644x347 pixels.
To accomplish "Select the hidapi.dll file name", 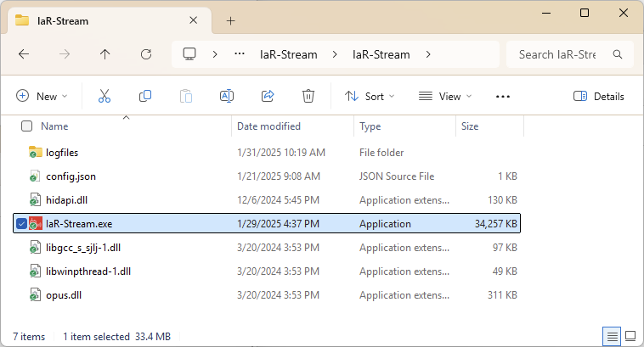I will click(x=66, y=200).
